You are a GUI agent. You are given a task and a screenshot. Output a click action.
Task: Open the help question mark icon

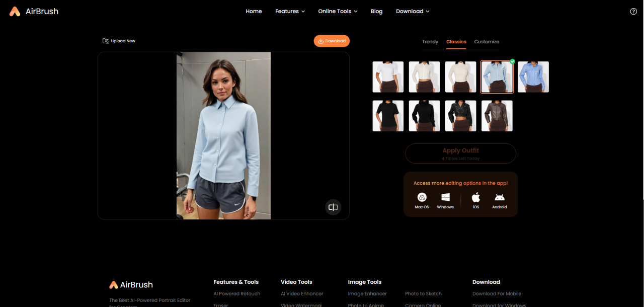[633, 11]
